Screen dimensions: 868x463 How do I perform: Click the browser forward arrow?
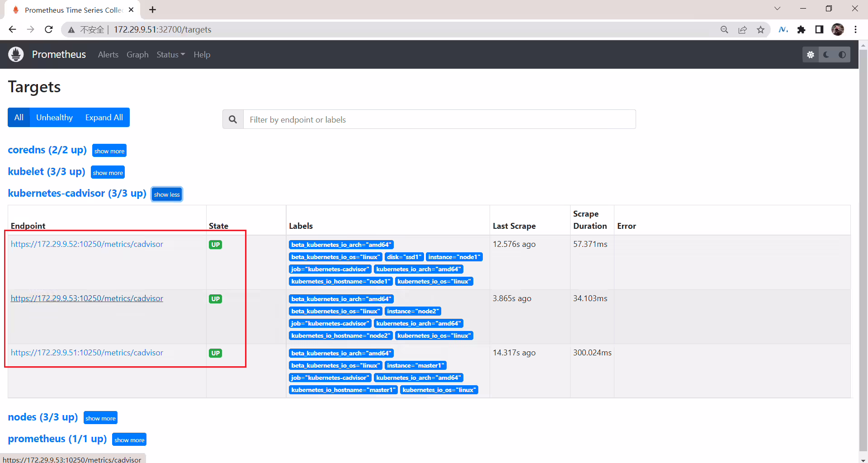tap(30, 29)
